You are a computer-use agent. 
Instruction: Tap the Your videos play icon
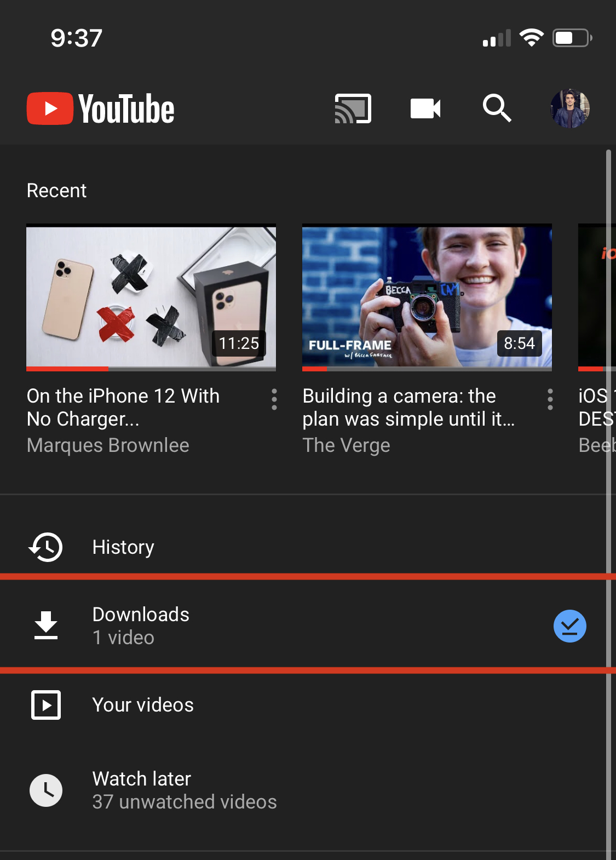pos(46,705)
